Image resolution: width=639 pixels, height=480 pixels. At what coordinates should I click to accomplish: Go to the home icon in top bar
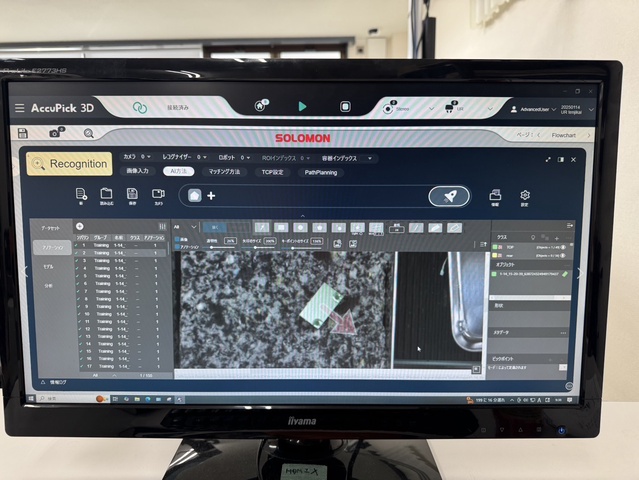[260, 106]
